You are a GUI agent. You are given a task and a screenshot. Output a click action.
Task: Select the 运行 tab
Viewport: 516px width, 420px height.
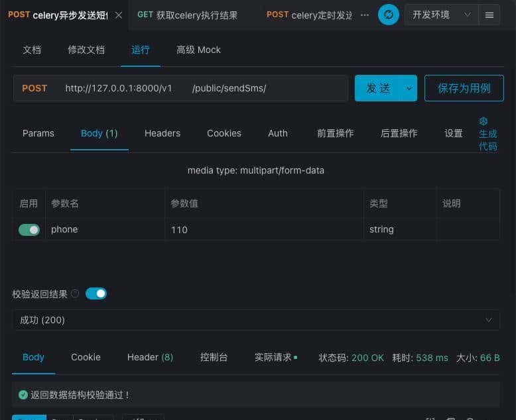tap(141, 50)
